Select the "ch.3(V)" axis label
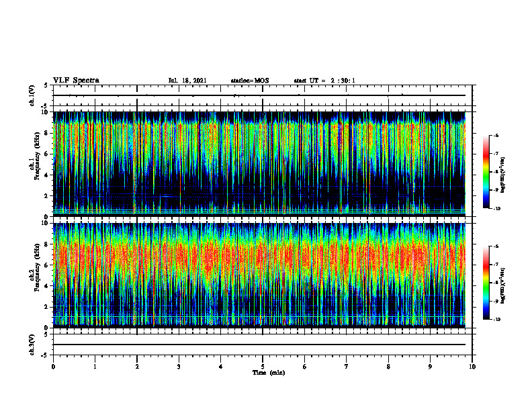 [x=32, y=345]
